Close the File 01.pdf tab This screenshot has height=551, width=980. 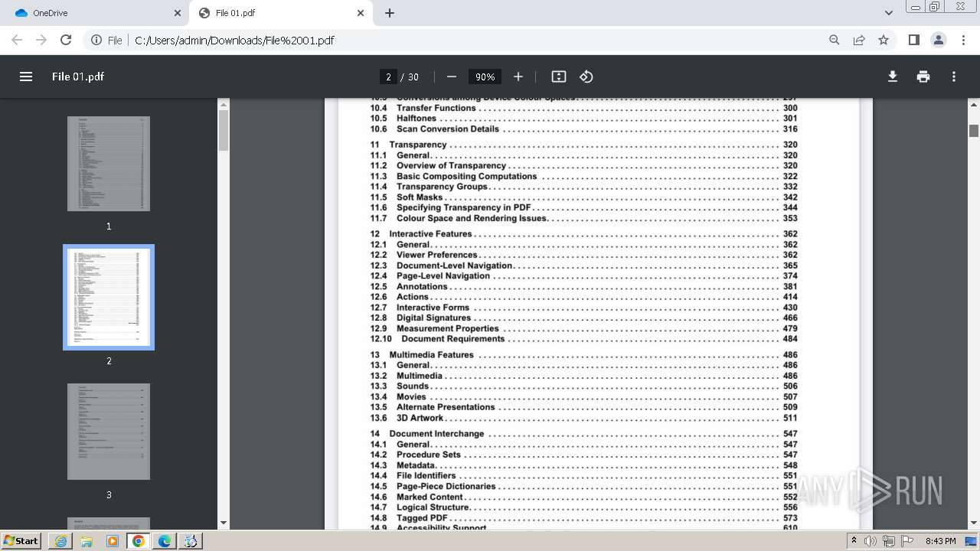coord(361,13)
